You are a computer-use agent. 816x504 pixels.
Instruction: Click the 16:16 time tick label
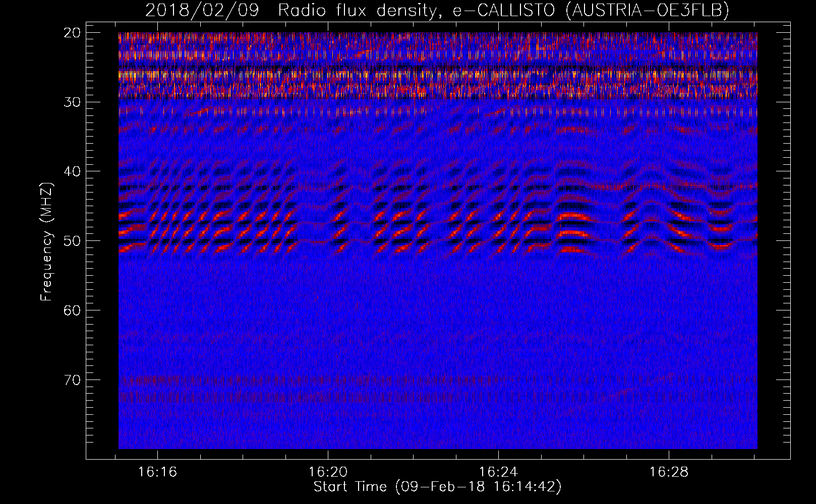(x=158, y=472)
